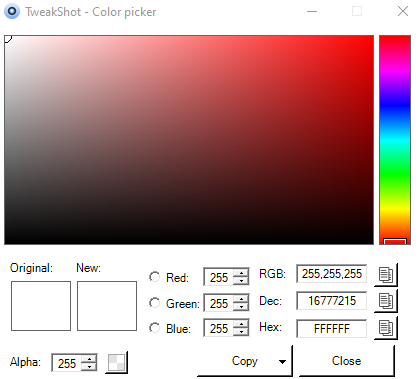
Task: Pick a color in the saturation gradient box
Action: 189,140
